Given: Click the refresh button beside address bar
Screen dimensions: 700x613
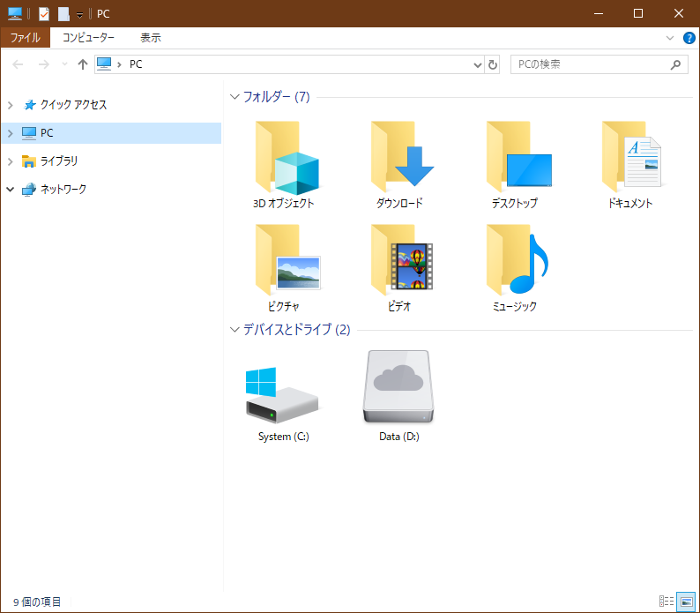Looking at the screenshot, I should (493, 64).
